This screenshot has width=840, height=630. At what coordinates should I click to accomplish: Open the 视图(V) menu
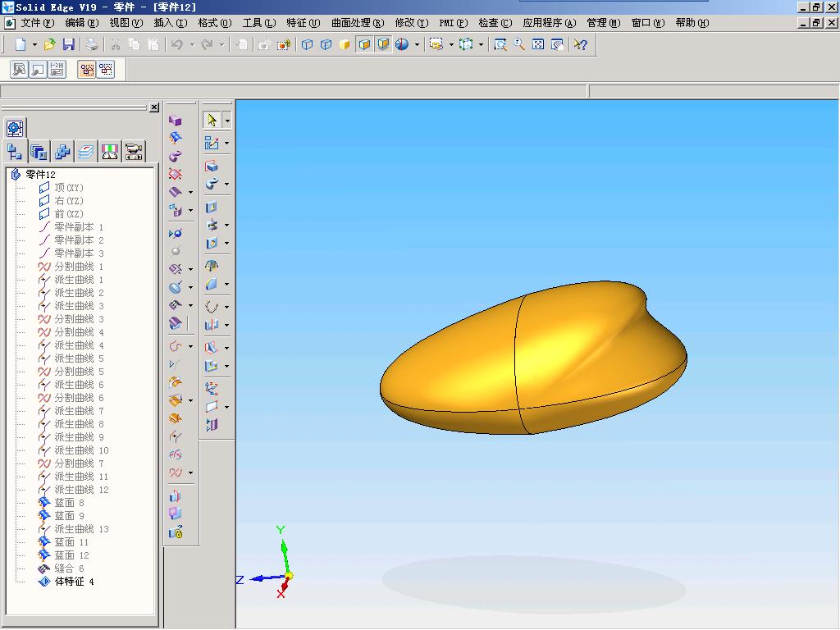126,23
